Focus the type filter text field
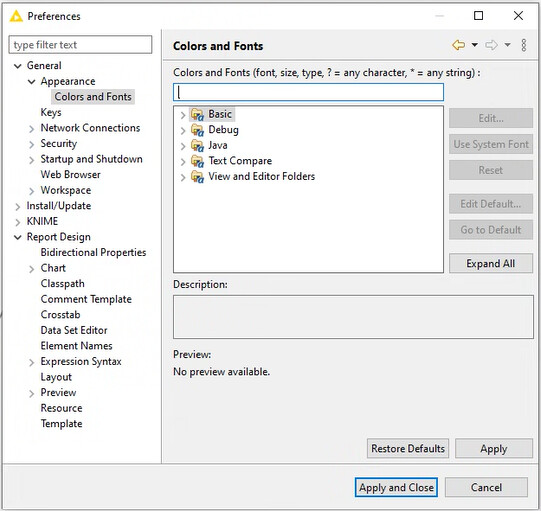The height and width of the screenshot is (511, 541). point(80,45)
